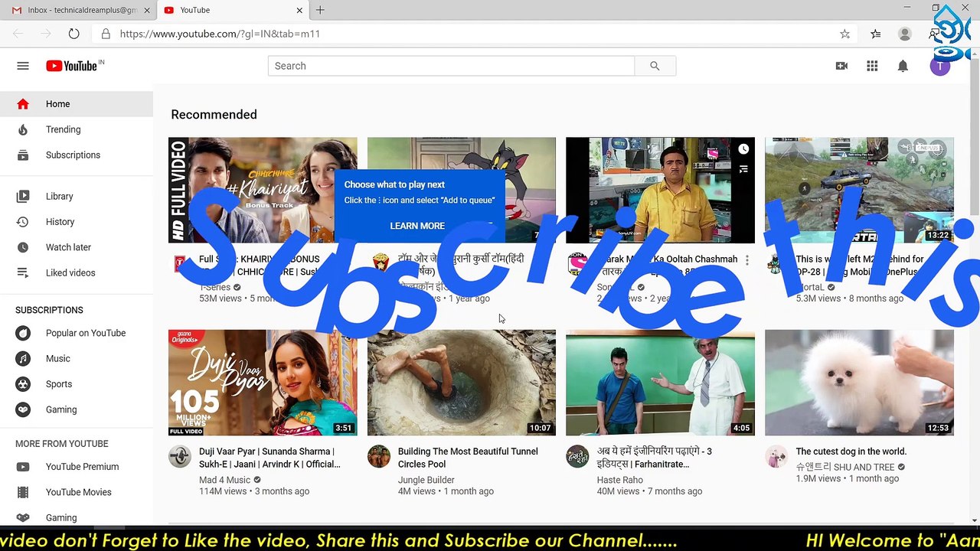This screenshot has height=551, width=980.
Task: Open the tunnel pool video thumbnail
Action: (461, 383)
